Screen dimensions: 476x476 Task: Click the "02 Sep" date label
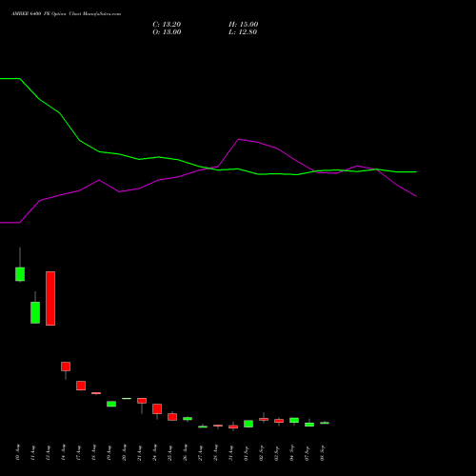coord(261,452)
